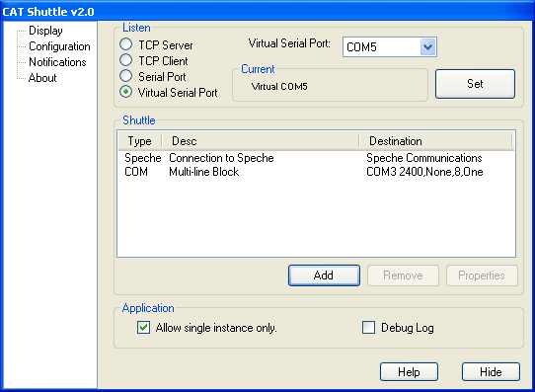Click the Set button
This screenshot has width=535, height=392.
(x=475, y=84)
